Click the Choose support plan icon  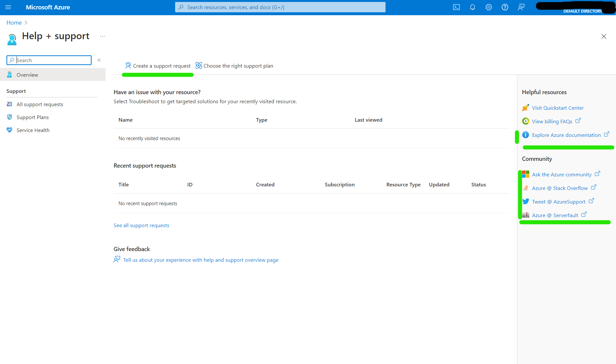pyautogui.click(x=199, y=66)
